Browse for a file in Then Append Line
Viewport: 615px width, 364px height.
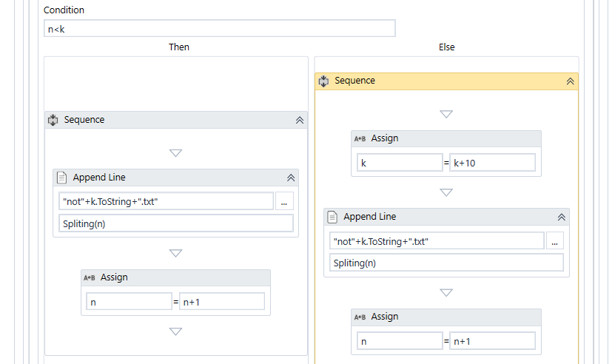coord(284,201)
